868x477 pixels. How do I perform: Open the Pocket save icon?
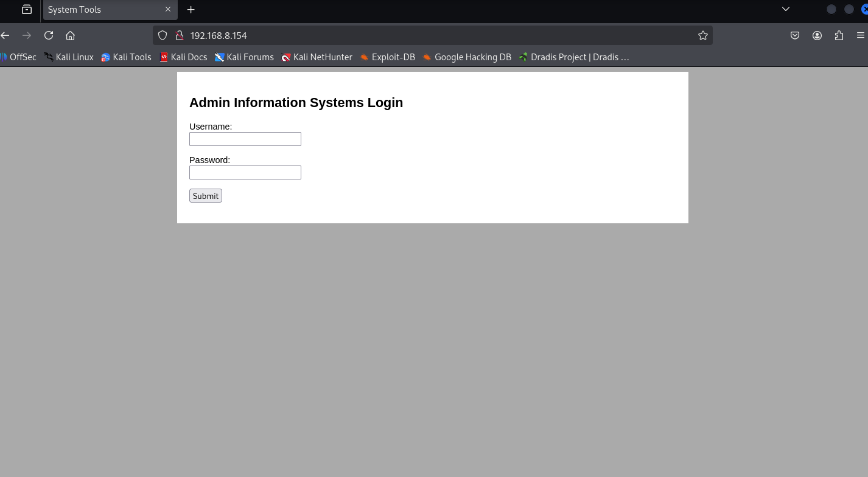(795, 35)
